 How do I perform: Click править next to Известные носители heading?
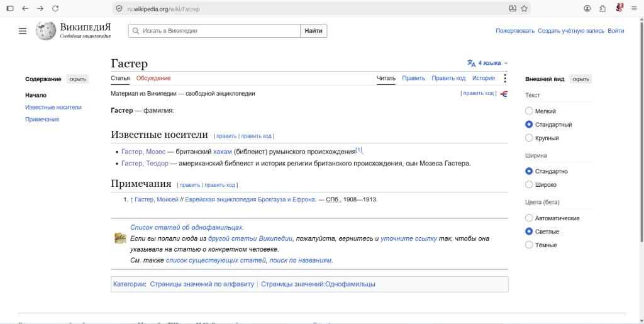point(226,136)
